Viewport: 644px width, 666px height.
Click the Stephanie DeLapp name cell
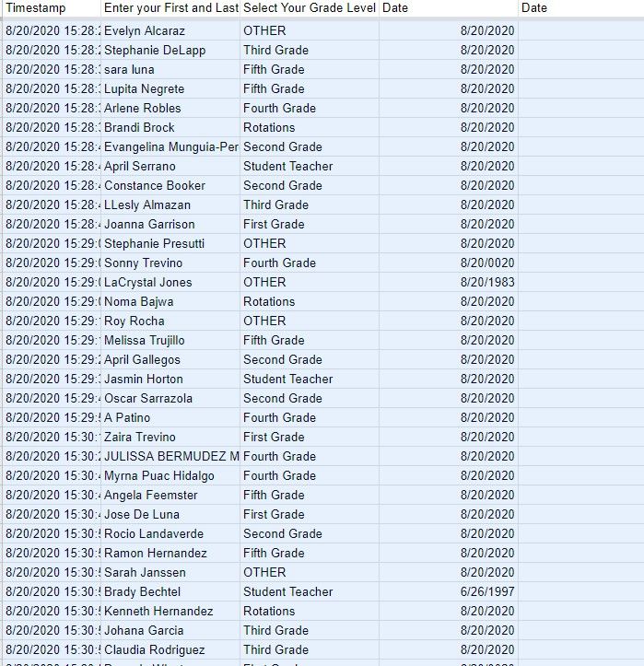[x=170, y=50]
